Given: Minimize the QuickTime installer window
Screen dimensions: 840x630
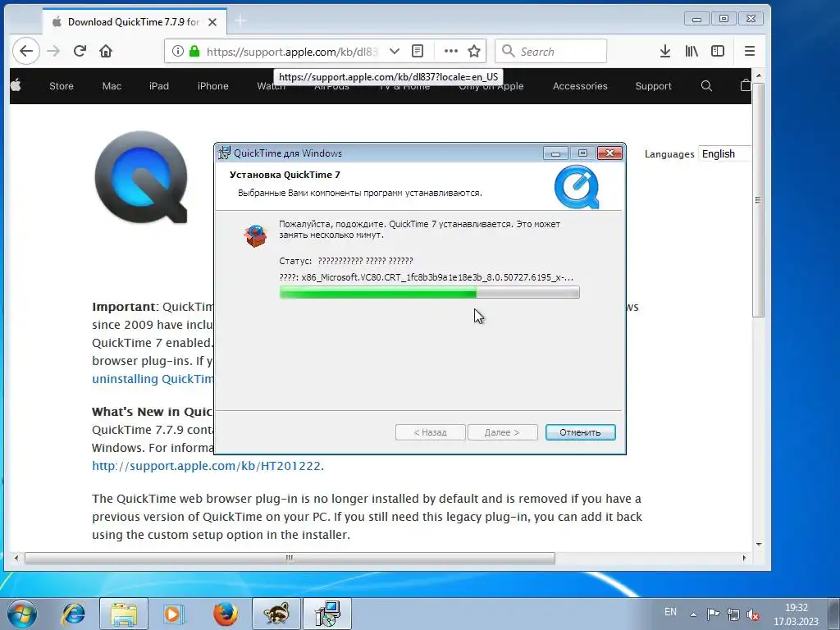Looking at the screenshot, I should [x=555, y=153].
